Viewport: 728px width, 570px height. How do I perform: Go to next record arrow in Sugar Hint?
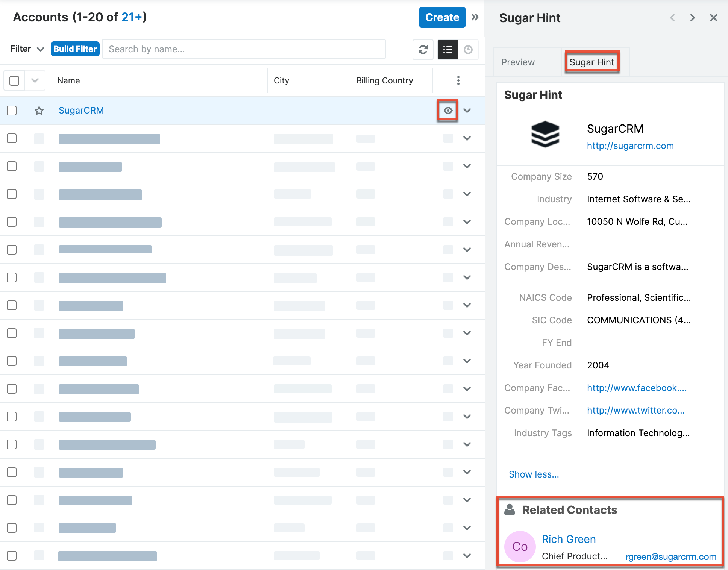click(x=692, y=18)
